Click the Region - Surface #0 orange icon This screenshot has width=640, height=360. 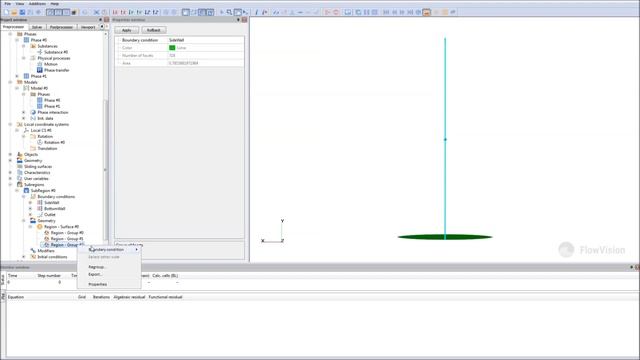40,227
